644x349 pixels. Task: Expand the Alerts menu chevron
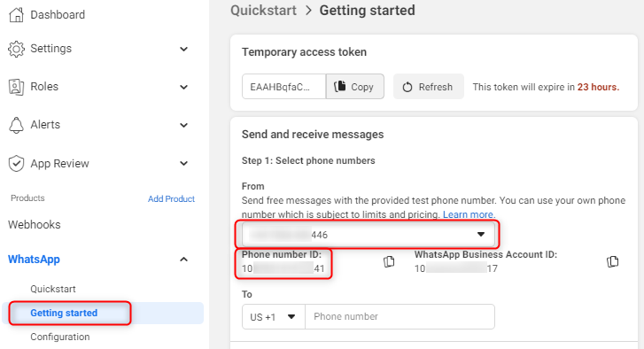point(183,125)
